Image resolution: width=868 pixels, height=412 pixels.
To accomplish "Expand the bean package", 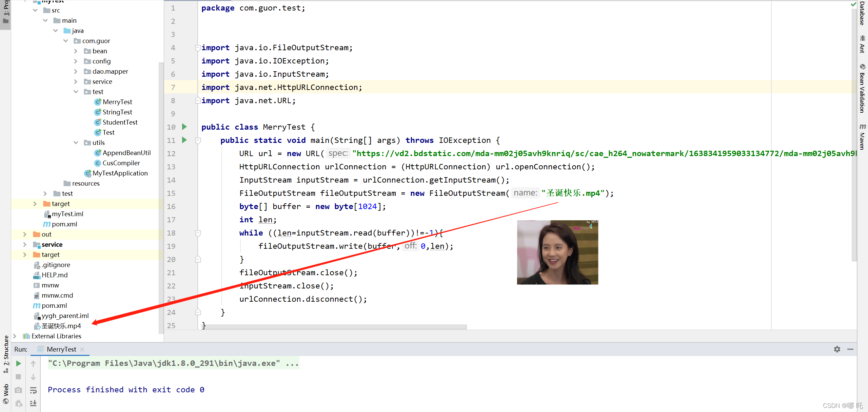I will (76, 51).
